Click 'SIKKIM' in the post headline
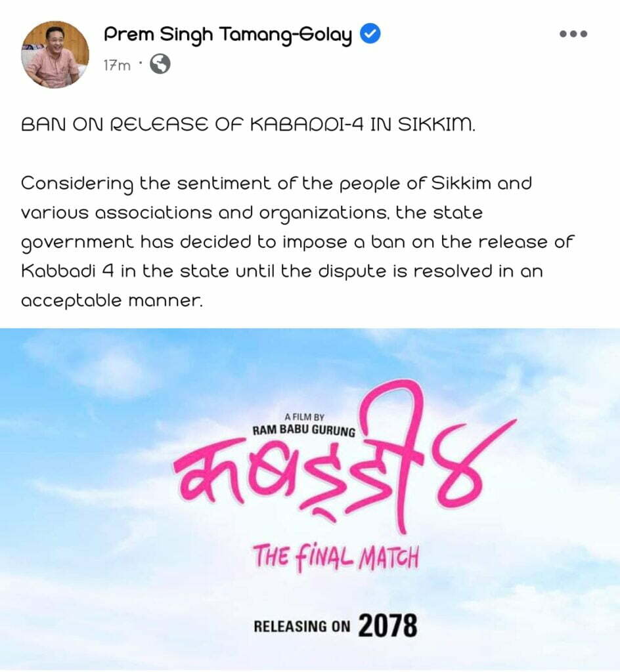Image resolution: width=620 pixels, height=672 pixels. click(437, 125)
